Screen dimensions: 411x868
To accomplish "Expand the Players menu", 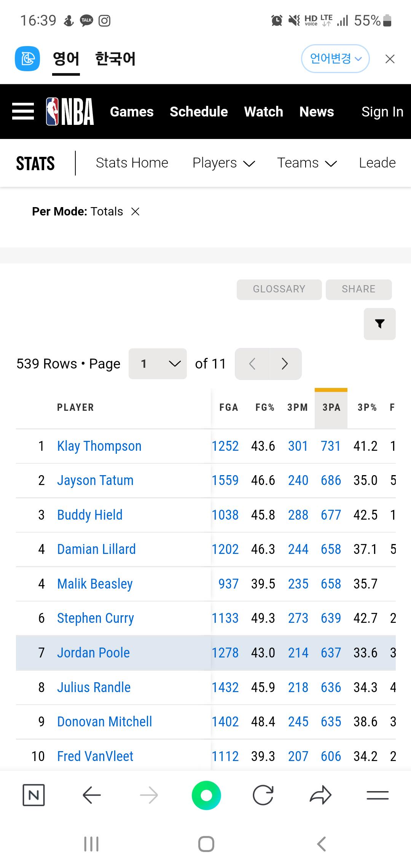I will [224, 163].
